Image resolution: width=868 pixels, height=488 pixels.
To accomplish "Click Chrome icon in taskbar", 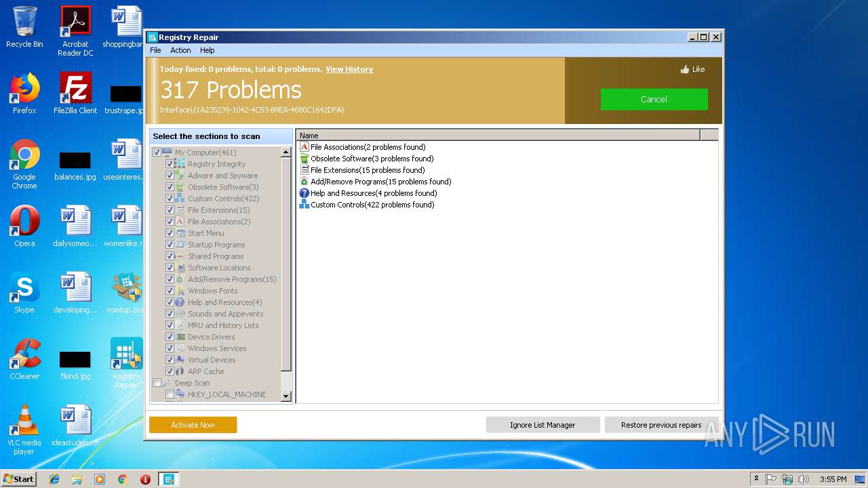I will pos(123,479).
